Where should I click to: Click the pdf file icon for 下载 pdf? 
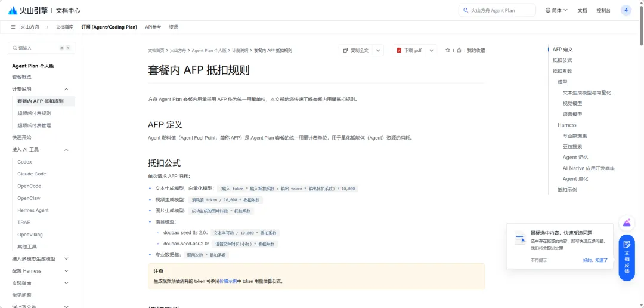[x=399, y=50]
